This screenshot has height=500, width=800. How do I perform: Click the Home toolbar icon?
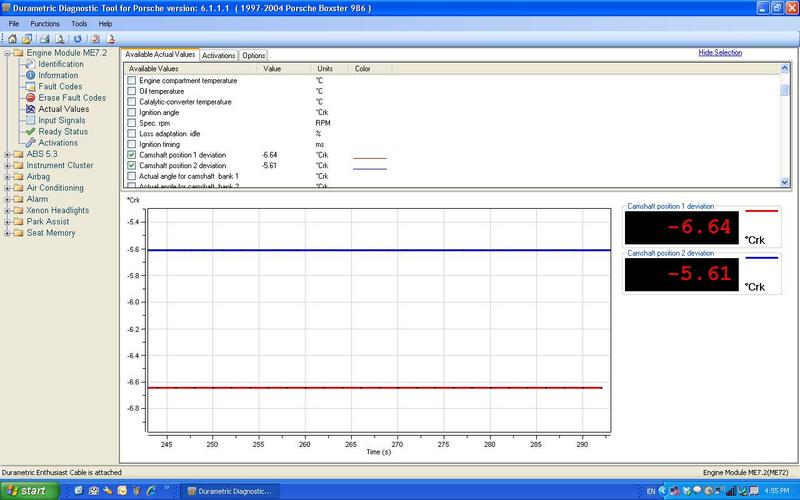[10, 38]
